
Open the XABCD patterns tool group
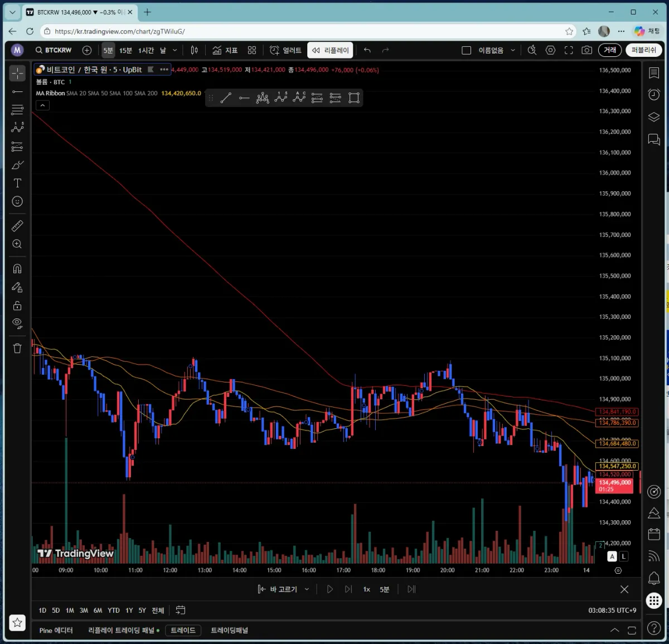17,128
